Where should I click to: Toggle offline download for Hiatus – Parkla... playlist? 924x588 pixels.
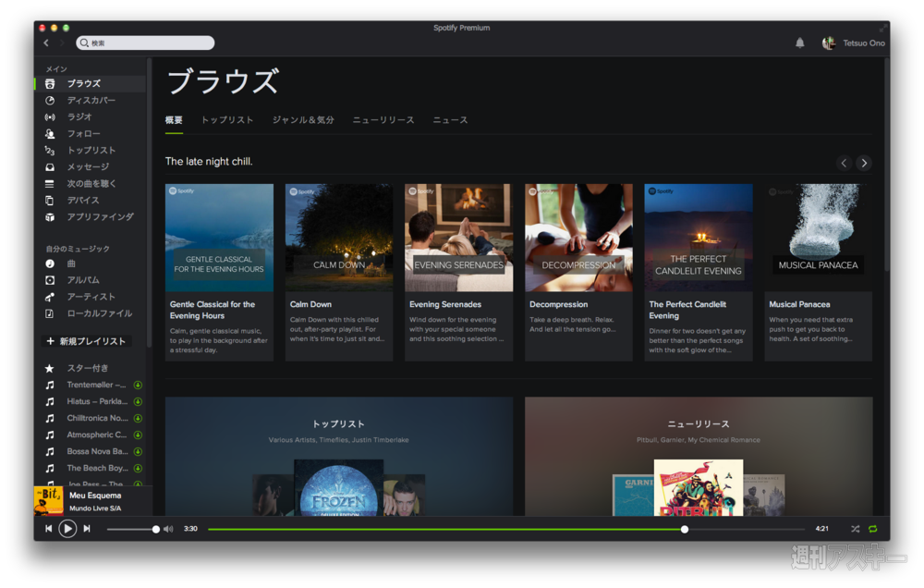pos(138,401)
